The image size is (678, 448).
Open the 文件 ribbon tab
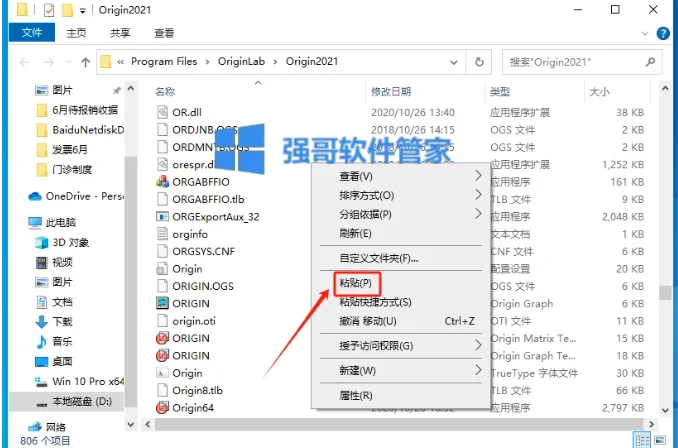pyautogui.click(x=32, y=32)
